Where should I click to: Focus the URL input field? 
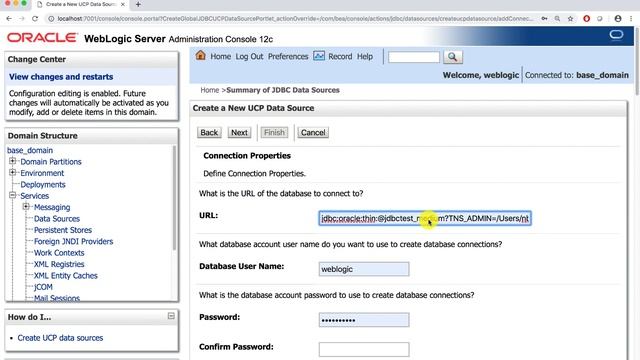pyautogui.click(x=424, y=218)
